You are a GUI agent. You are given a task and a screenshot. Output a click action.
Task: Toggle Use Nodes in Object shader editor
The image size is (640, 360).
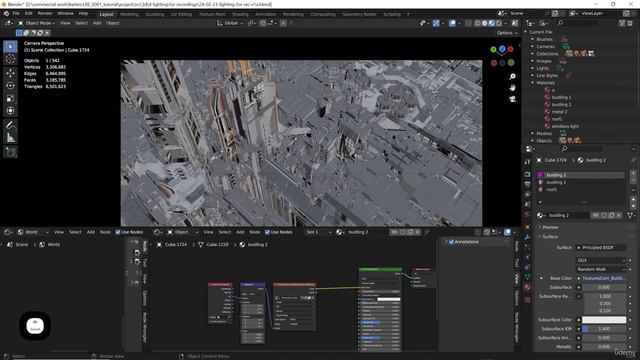coord(267,232)
